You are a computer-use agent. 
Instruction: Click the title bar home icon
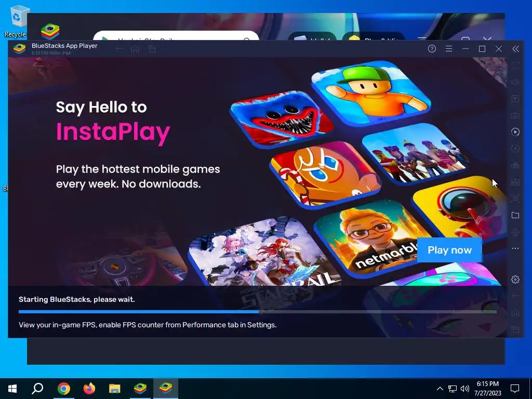pyautogui.click(x=135, y=49)
